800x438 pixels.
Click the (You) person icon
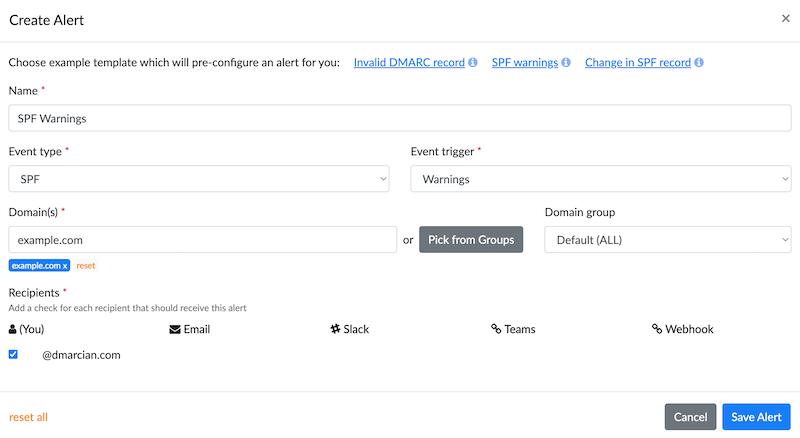tap(12, 329)
